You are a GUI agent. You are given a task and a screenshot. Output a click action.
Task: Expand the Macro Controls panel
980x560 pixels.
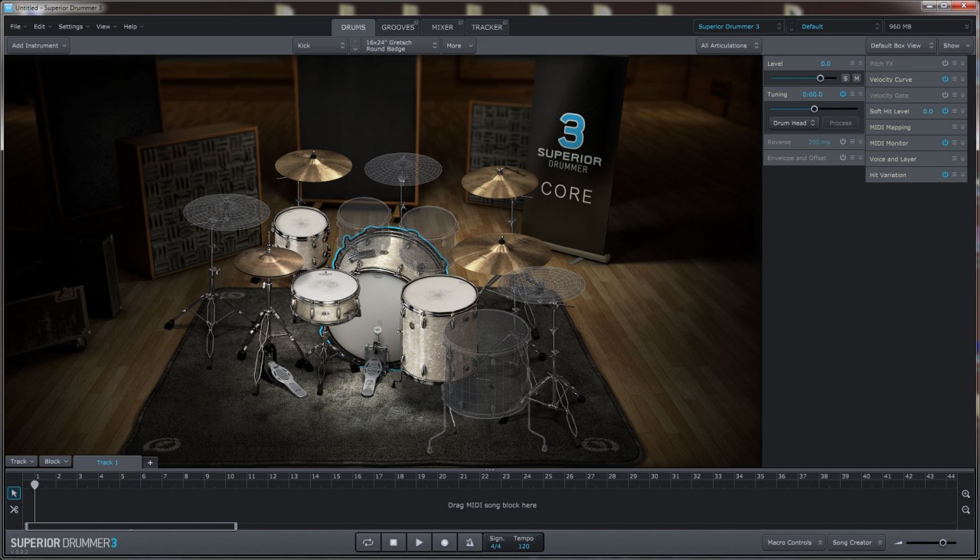794,542
